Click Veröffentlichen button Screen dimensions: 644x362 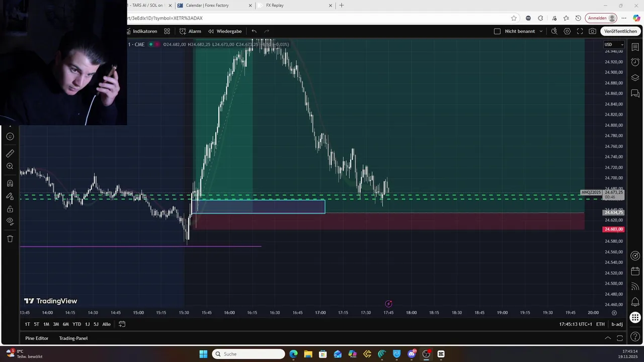click(620, 31)
